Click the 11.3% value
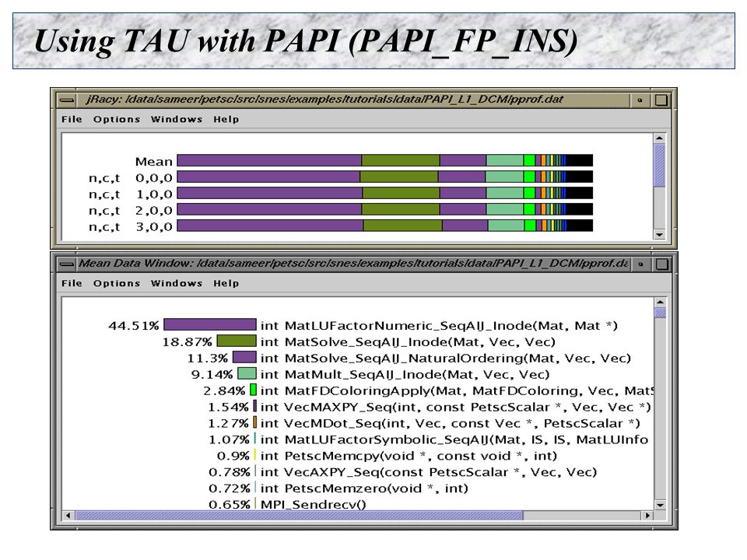Screen dimensions: 747x560 [207, 358]
